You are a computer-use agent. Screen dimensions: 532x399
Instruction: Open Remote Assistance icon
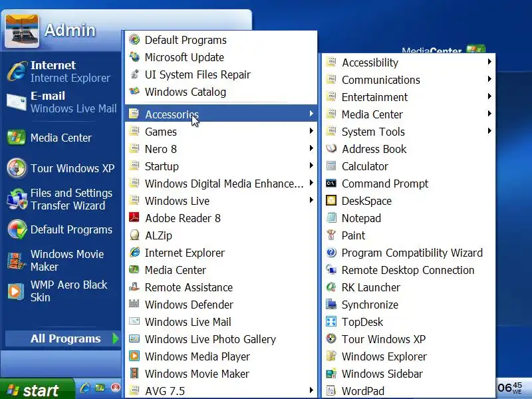pyautogui.click(x=134, y=287)
